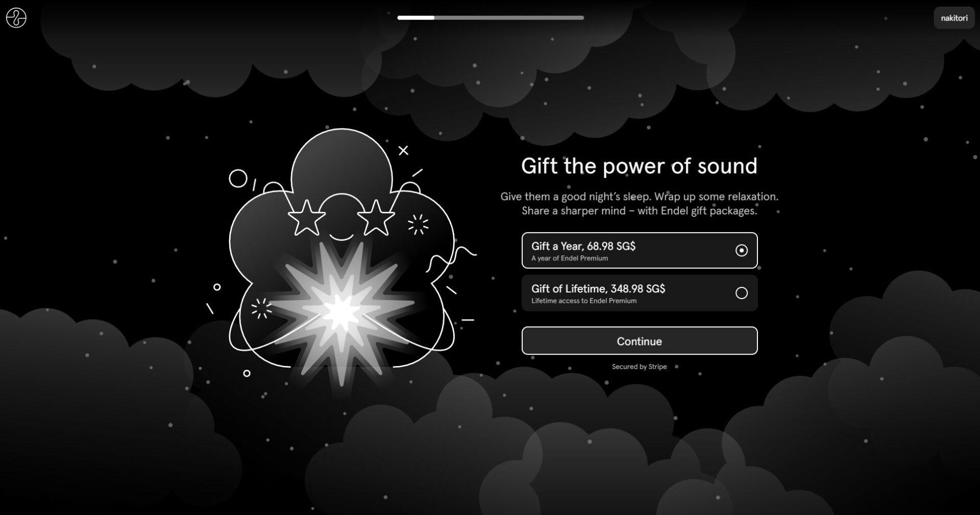Open the nakitori account button

(x=953, y=18)
